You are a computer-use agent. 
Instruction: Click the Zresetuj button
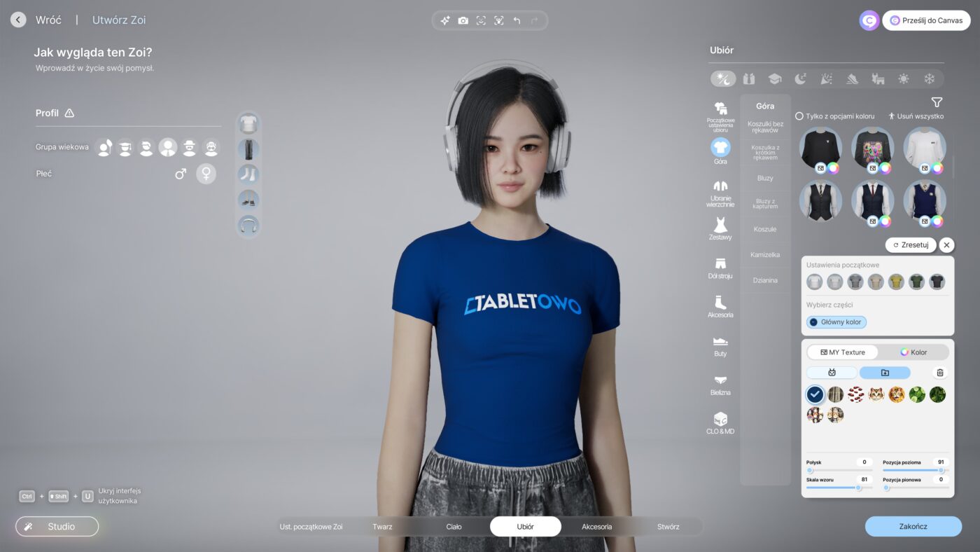pyautogui.click(x=911, y=245)
